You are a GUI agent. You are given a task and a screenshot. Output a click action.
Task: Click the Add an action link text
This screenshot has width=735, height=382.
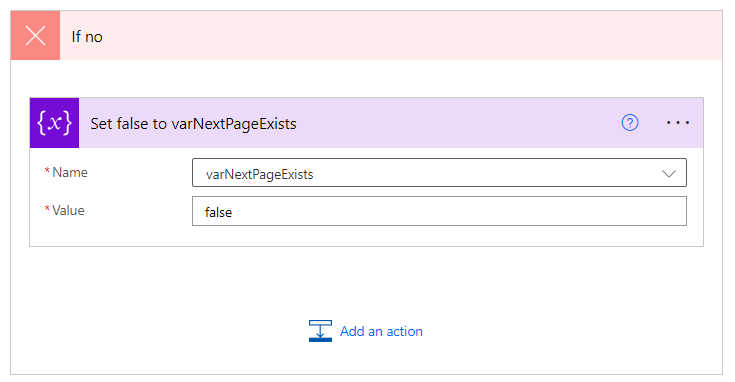381,331
